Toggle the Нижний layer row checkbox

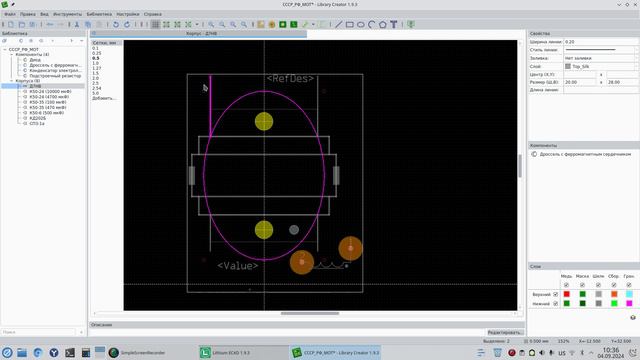[x=555, y=304]
